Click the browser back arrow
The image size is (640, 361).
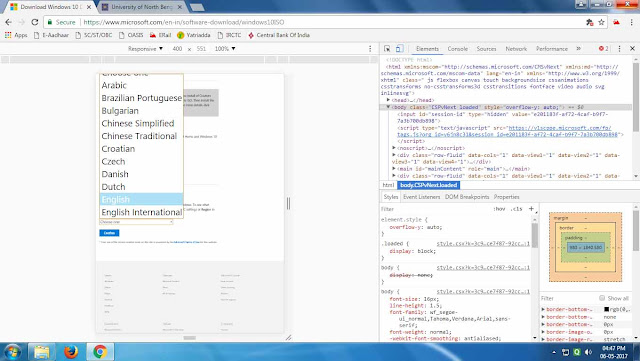(x=9, y=22)
